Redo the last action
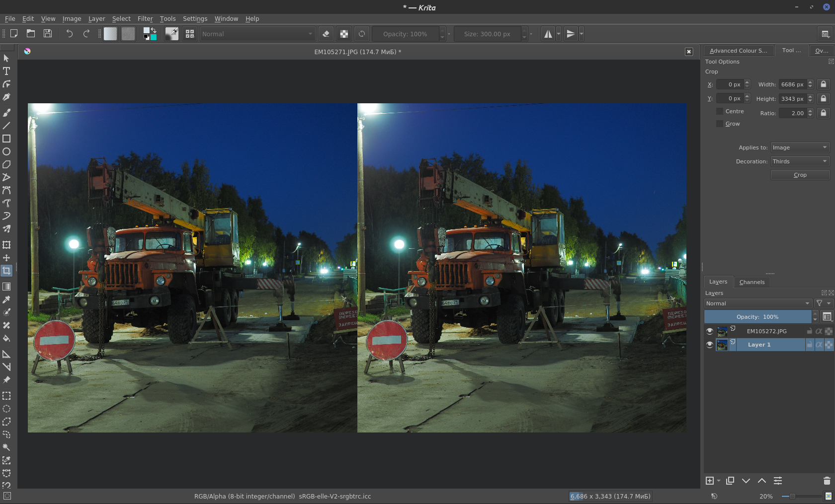This screenshot has width=835, height=504. pyautogui.click(x=86, y=33)
